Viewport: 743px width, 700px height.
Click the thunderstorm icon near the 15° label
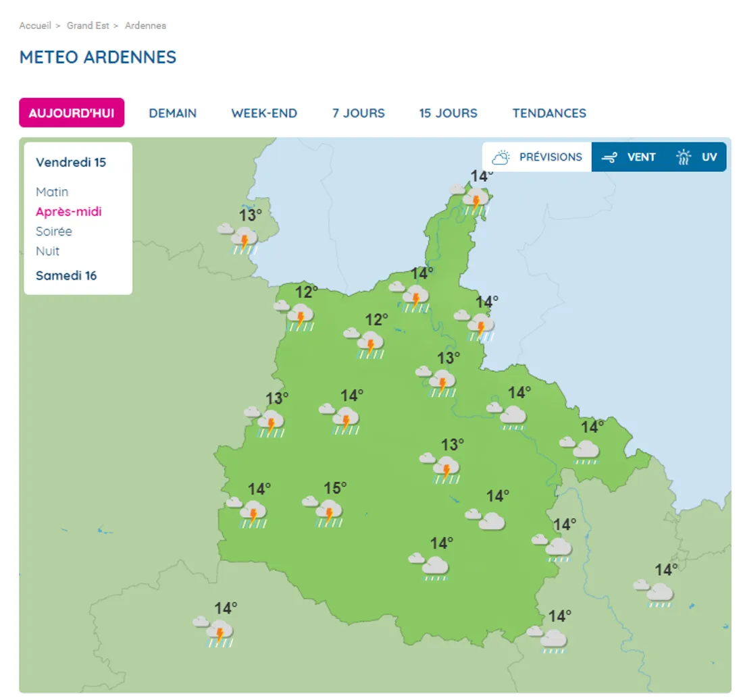pyautogui.click(x=329, y=513)
